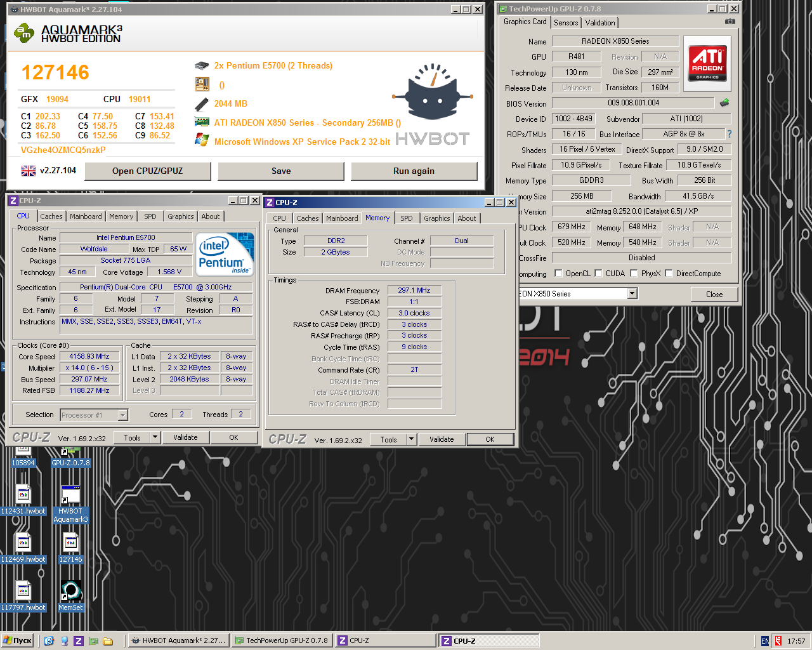812x650 pixels.
Task: Expand Tools arrow in CPU-Z memory window
Action: 411,439
